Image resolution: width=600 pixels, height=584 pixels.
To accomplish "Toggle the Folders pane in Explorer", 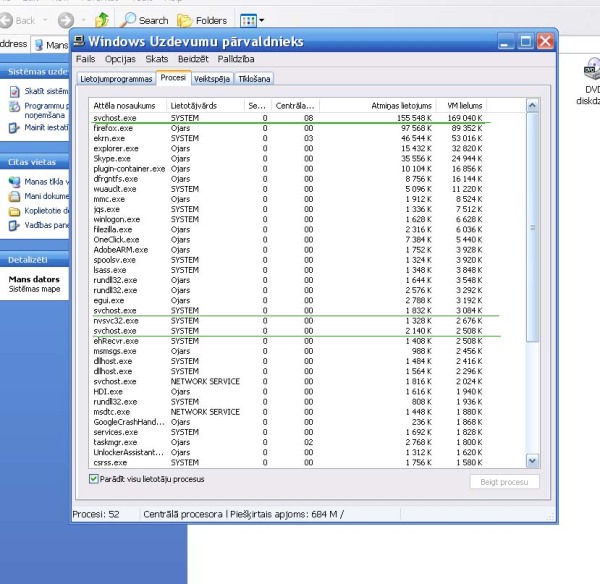I will [202, 20].
